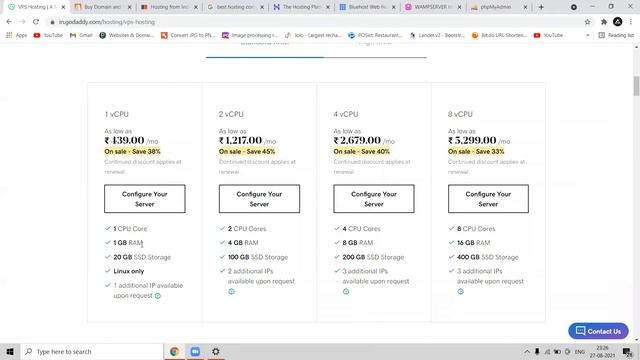The image size is (640, 360).
Task: Open the Gmail bookmark
Action: point(81,36)
